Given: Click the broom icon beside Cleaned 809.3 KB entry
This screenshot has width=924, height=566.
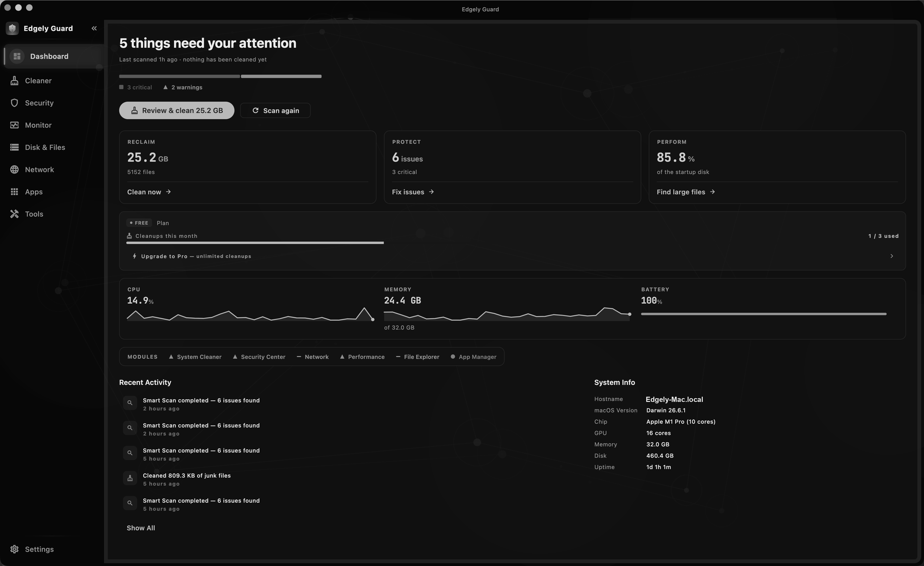Looking at the screenshot, I should pos(130,478).
